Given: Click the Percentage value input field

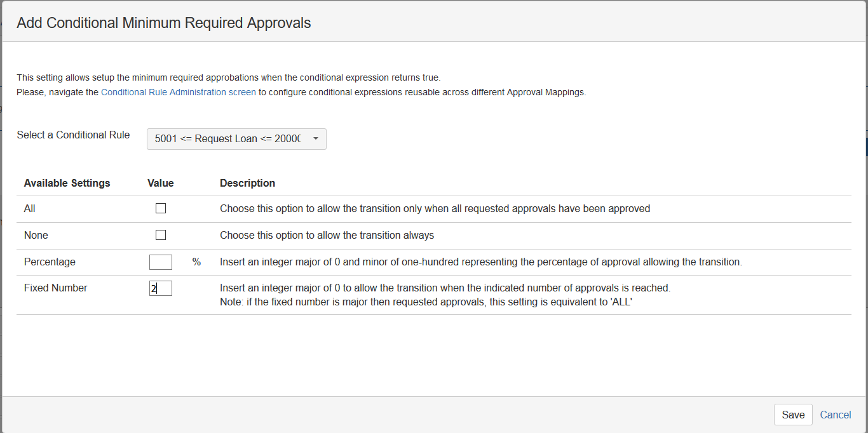Looking at the screenshot, I should coord(161,262).
